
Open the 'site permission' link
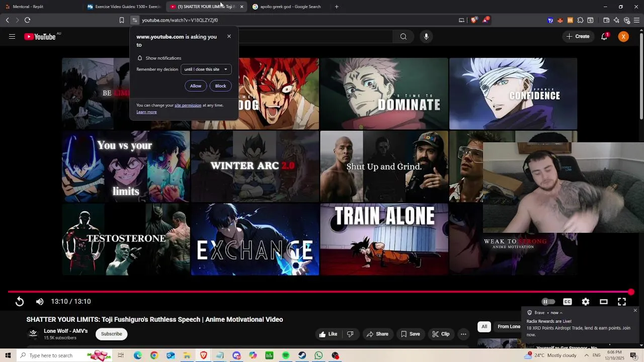188,106
